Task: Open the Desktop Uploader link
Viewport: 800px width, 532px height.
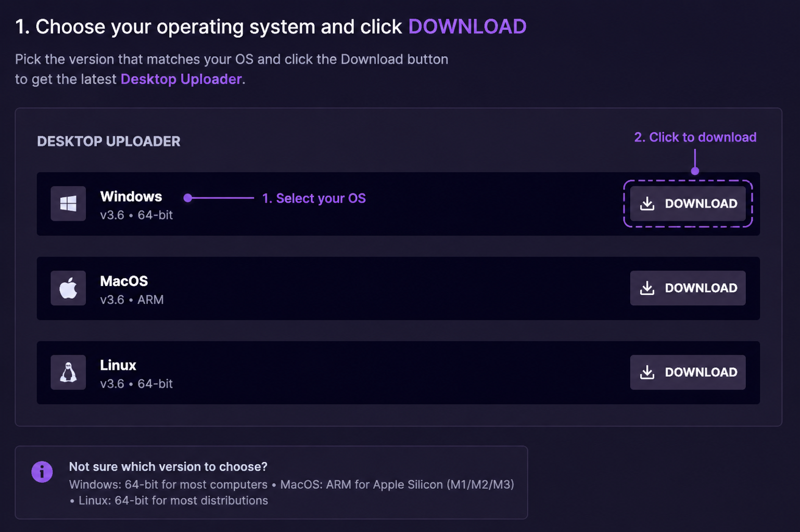Action: [x=181, y=79]
